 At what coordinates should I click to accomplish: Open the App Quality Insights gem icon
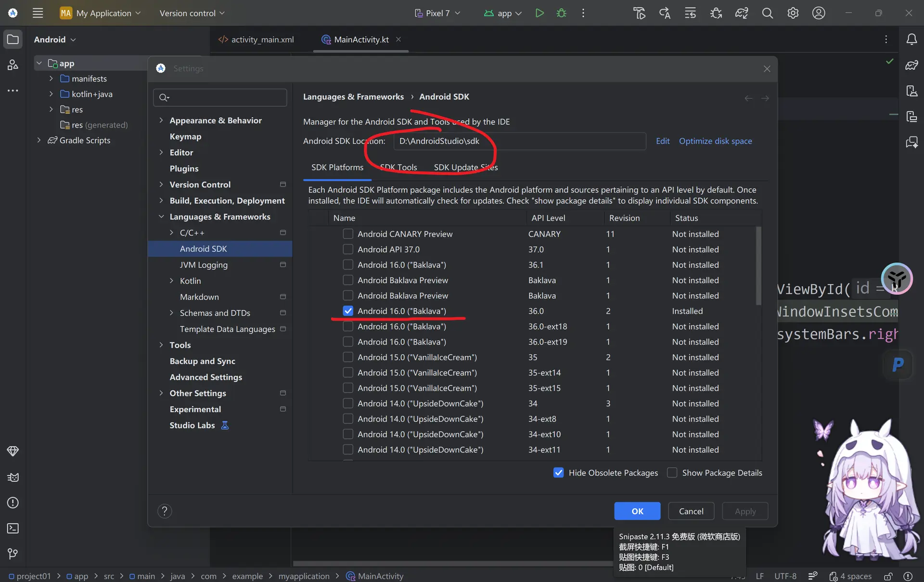click(x=13, y=451)
